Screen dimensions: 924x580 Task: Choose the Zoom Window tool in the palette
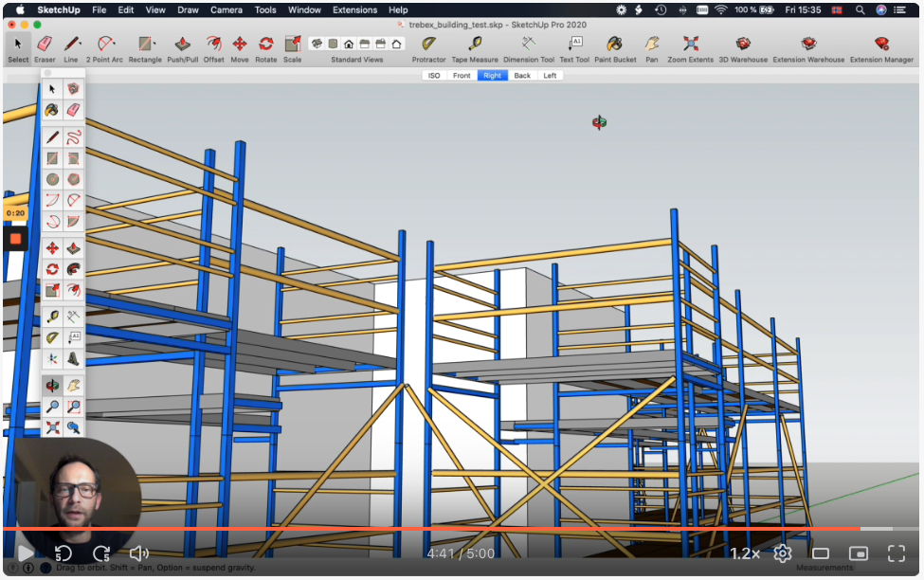point(73,407)
